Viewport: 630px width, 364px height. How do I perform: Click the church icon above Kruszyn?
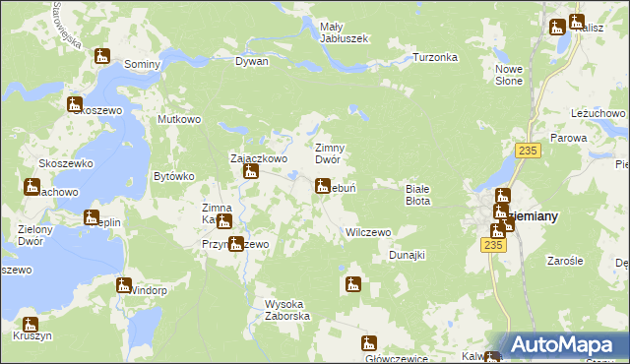[31, 325]
